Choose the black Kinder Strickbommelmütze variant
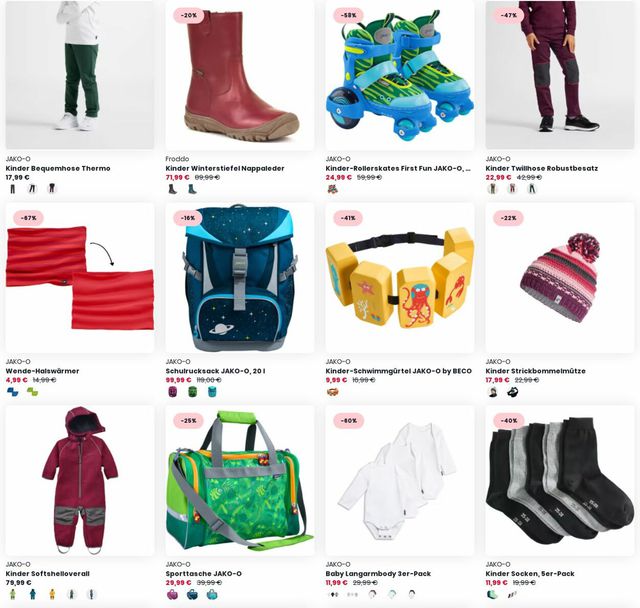This screenshot has width=640, height=608. tap(512, 392)
